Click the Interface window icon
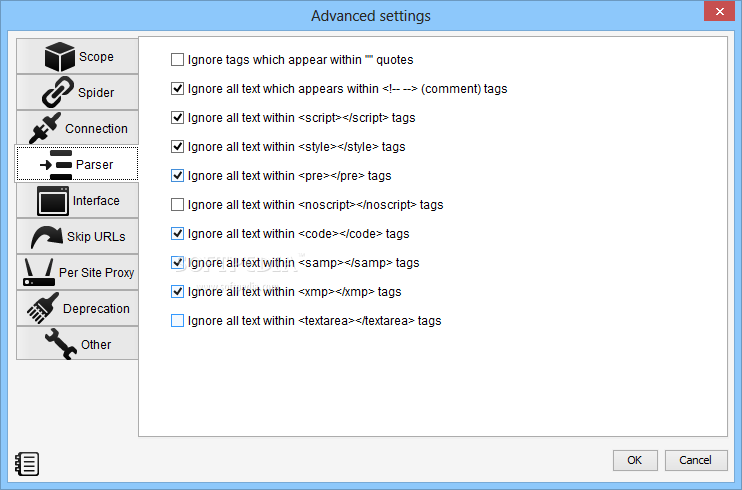 (x=53, y=201)
